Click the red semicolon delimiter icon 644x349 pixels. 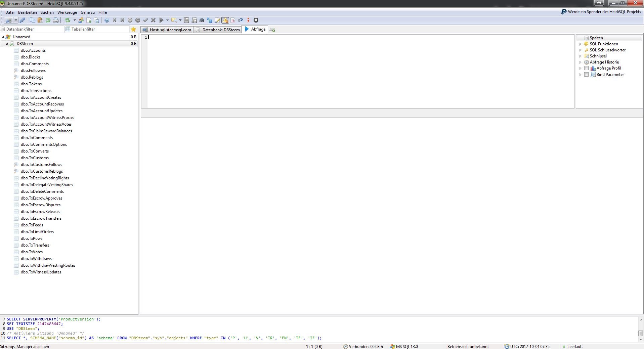click(x=248, y=20)
